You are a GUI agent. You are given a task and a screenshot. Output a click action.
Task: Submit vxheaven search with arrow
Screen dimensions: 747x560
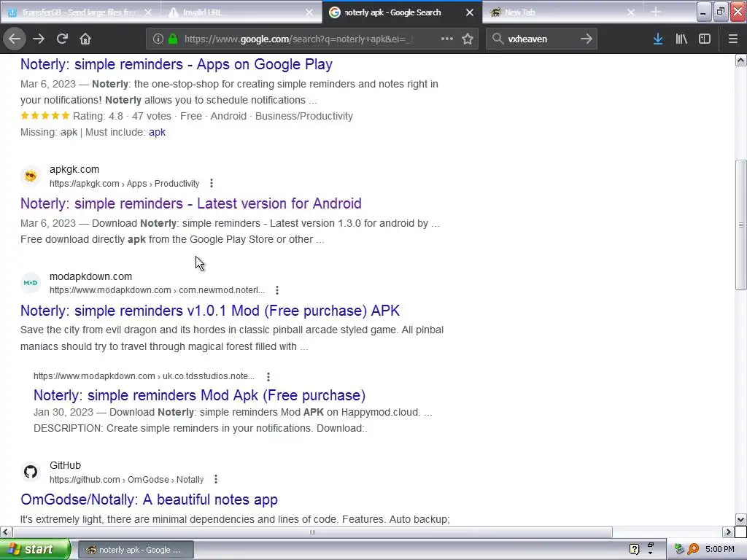point(587,39)
